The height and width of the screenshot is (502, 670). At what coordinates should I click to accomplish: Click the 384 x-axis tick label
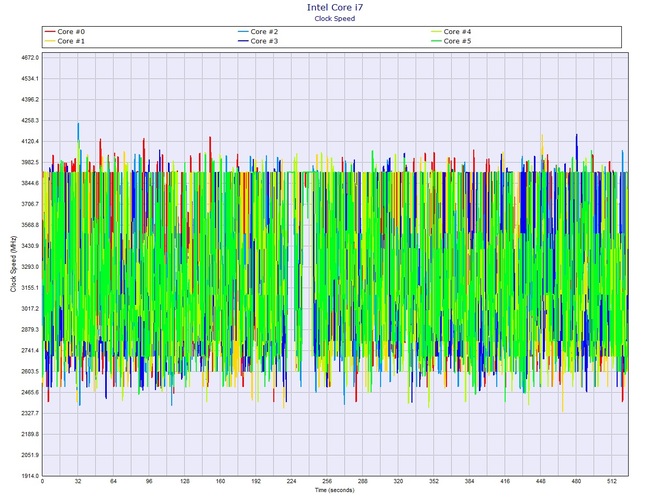(x=469, y=481)
